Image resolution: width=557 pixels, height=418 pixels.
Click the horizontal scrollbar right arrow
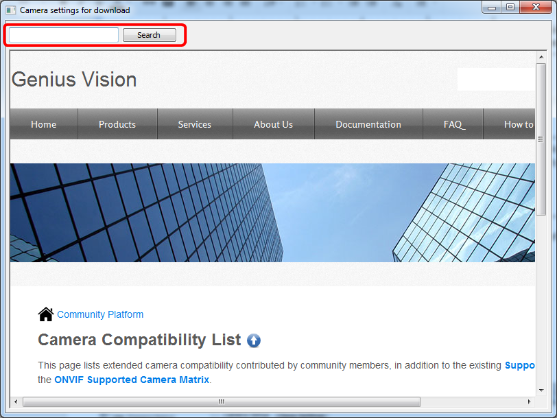pos(529,402)
